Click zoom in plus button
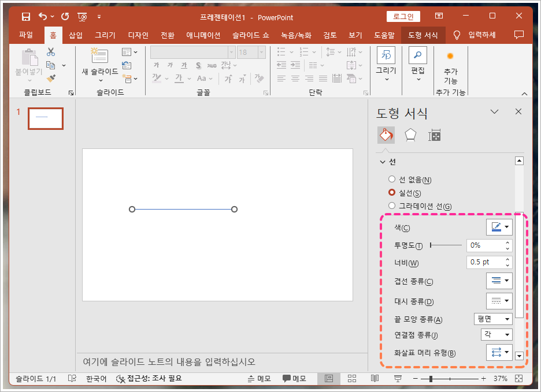The image size is (541, 392). coord(484,379)
